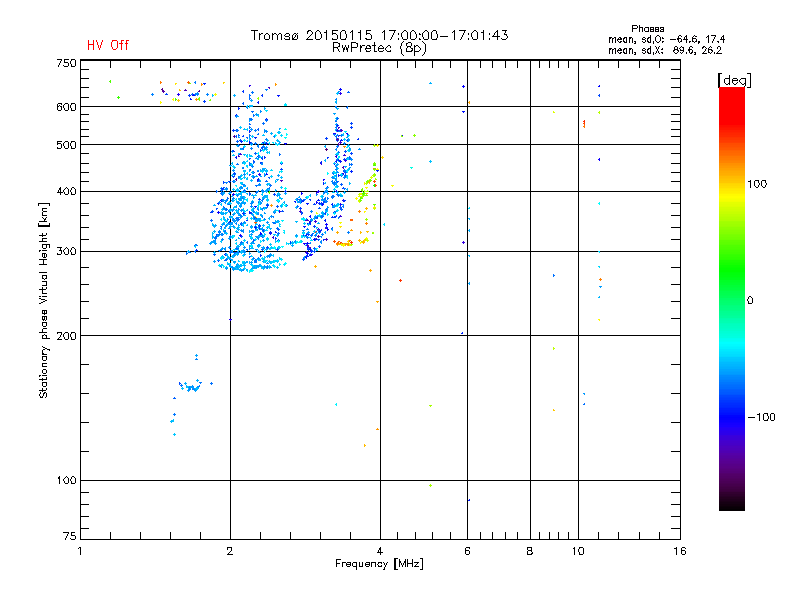Select the 'mean, sd,O: -64.6, 17.4' line
Image resolution: width=800 pixels, height=600 pixels.
click(666, 39)
